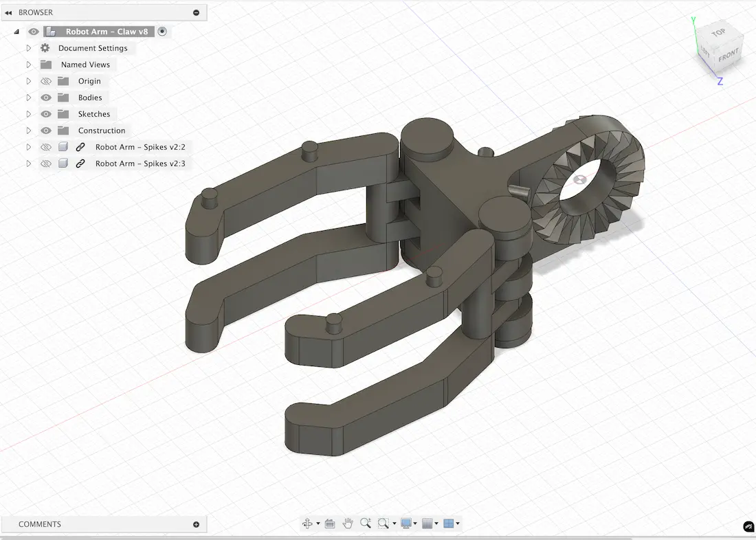Activate the Look At tool
756x540 pixels.
click(329, 523)
